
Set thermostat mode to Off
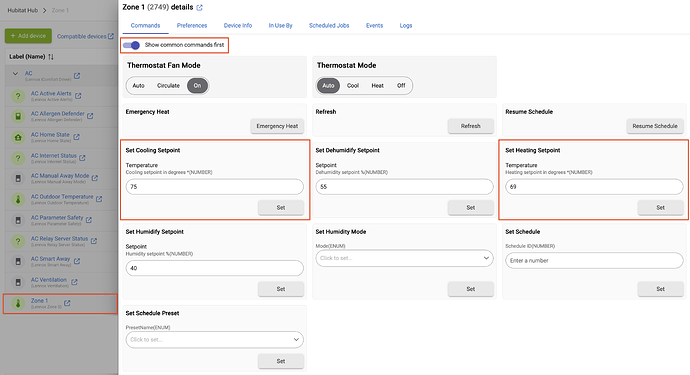pyautogui.click(x=401, y=85)
